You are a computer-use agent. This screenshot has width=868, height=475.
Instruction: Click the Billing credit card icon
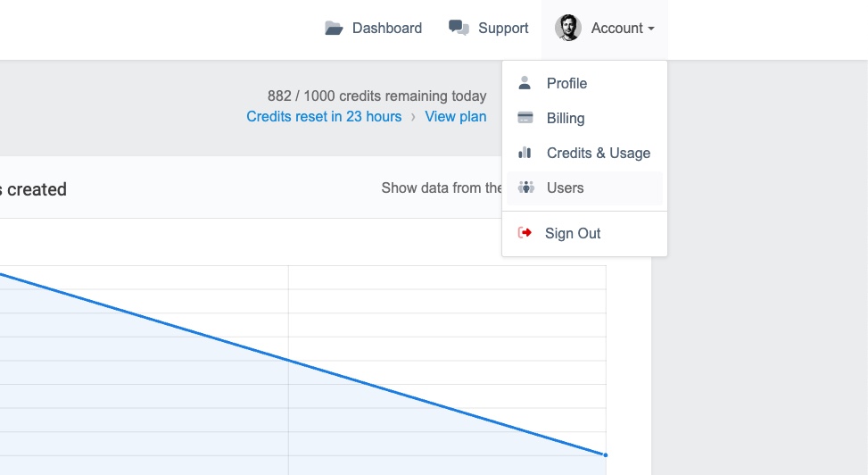click(x=525, y=118)
